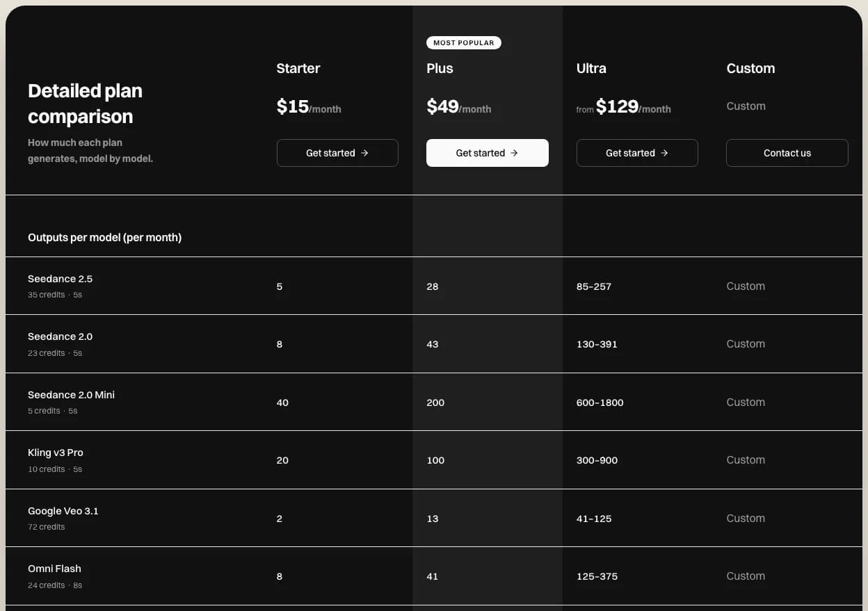The height and width of the screenshot is (611, 868).
Task: Click the Omni Flash row label
Action: 54,569
